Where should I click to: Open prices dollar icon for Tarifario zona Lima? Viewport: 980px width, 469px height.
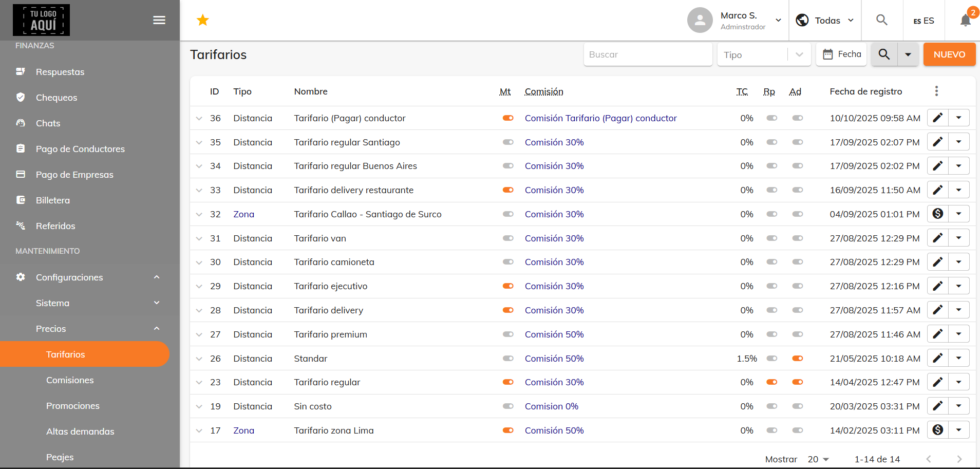tap(938, 430)
